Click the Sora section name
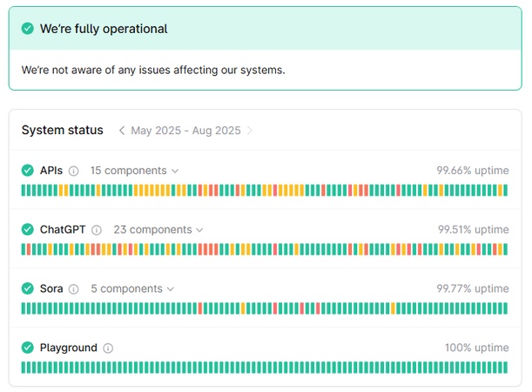This screenshot has width=532, height=392. (x=51, y=289)
